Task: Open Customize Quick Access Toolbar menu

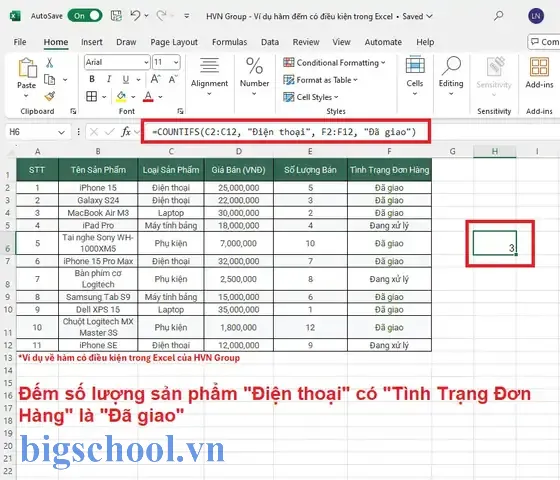Action: pyautogui.click(x=187, y=16)
